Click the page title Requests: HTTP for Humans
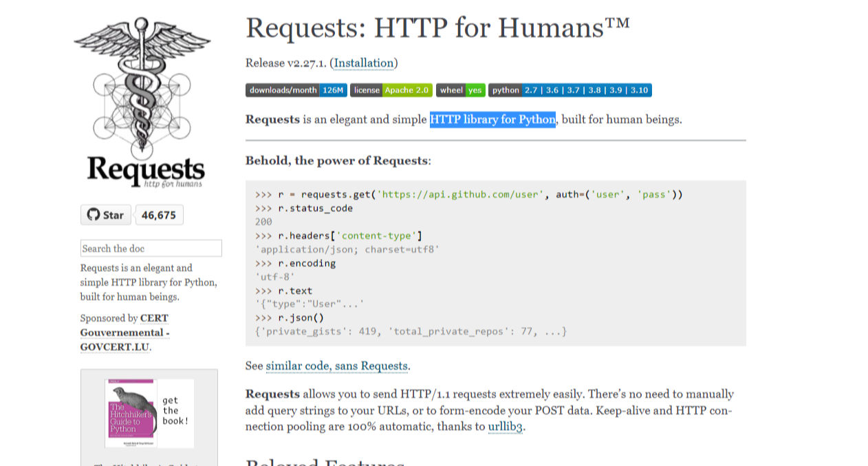Screen dimensions: 868x466 point(437,28)
